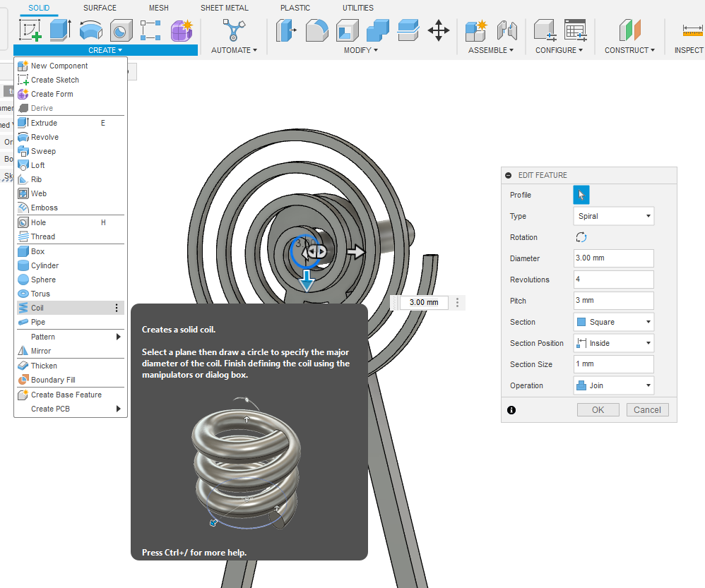Click the Profile selection arrow button
705x588 pixels.
(581, 195)
